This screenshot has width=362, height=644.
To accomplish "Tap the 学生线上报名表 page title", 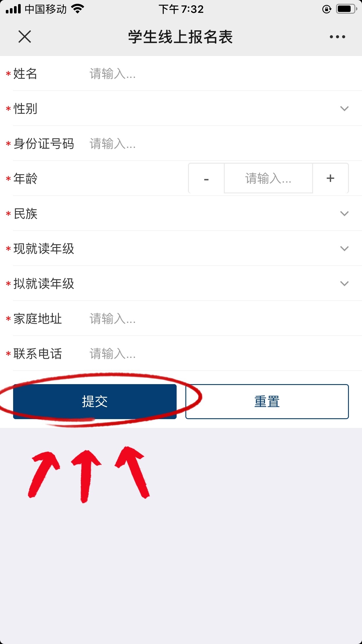I will [181, 37].
